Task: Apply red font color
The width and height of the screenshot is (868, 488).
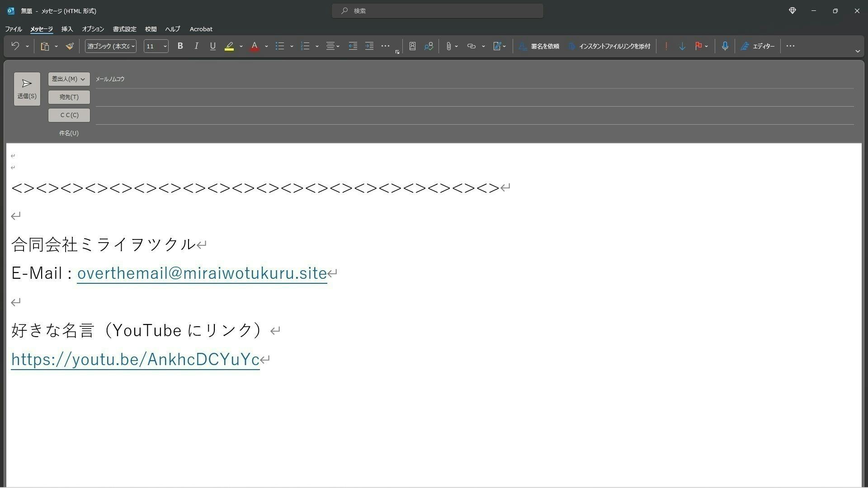Action: point(255,46)
